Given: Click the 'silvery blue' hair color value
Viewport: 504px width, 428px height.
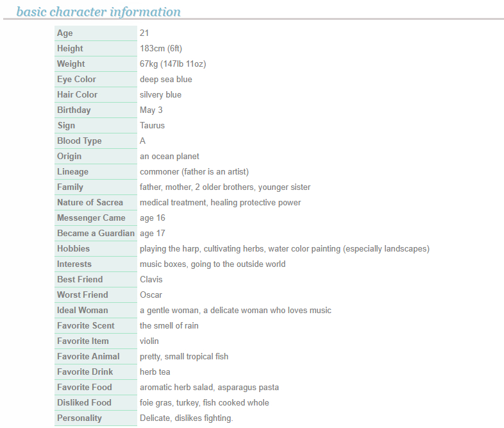Looking at the screenshot, I should [160, 94].
